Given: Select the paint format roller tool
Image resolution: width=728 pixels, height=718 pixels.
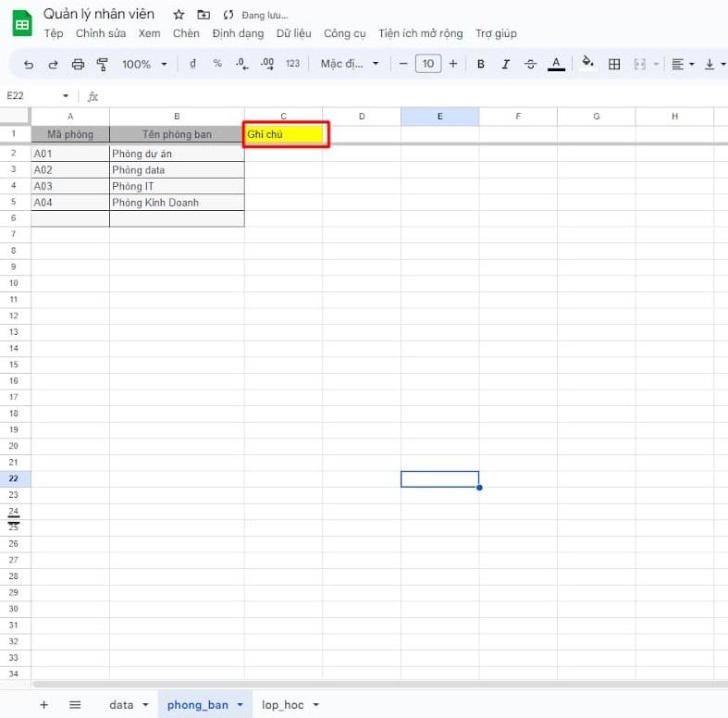Looking at the screenshot, I should pyautogui.click(x=102, y=64).
